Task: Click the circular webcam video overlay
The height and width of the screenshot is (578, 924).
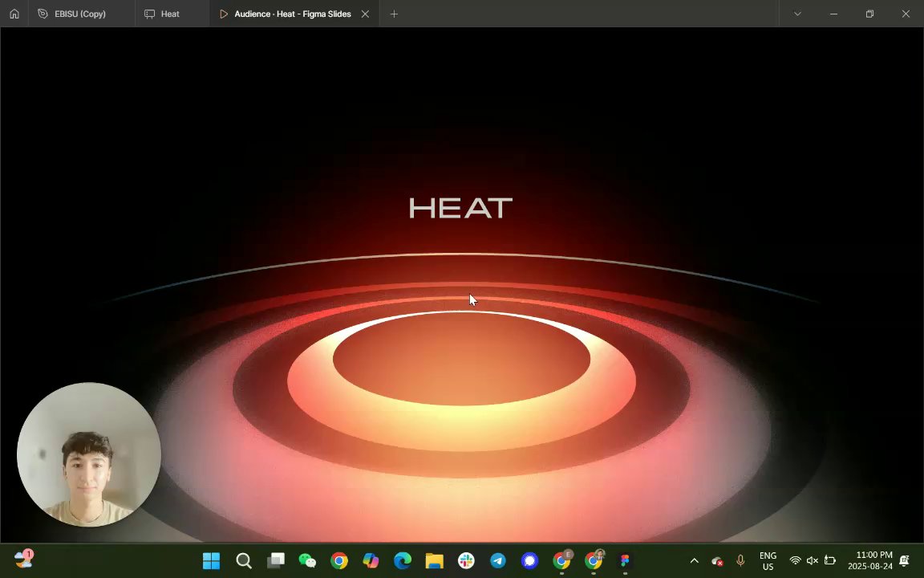Action: (89, 454)
